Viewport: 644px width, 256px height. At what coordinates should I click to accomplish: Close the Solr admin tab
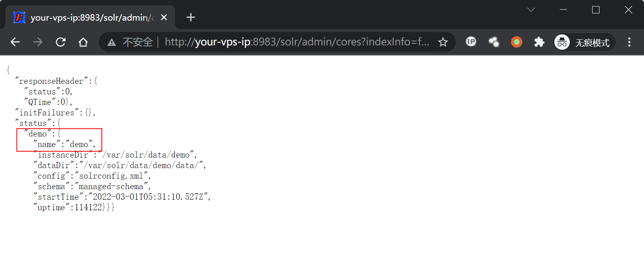[164, 17]
